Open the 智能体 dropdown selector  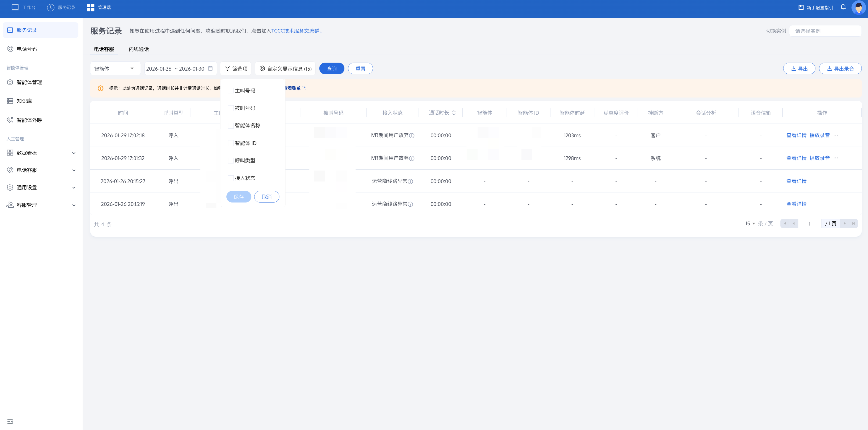115,69
